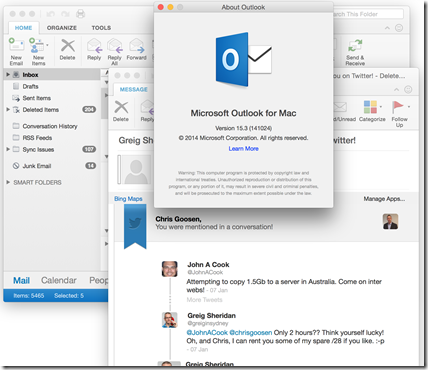The image size is (428, 370).
Task: Click More Tweets link
Action: [204, 300]
